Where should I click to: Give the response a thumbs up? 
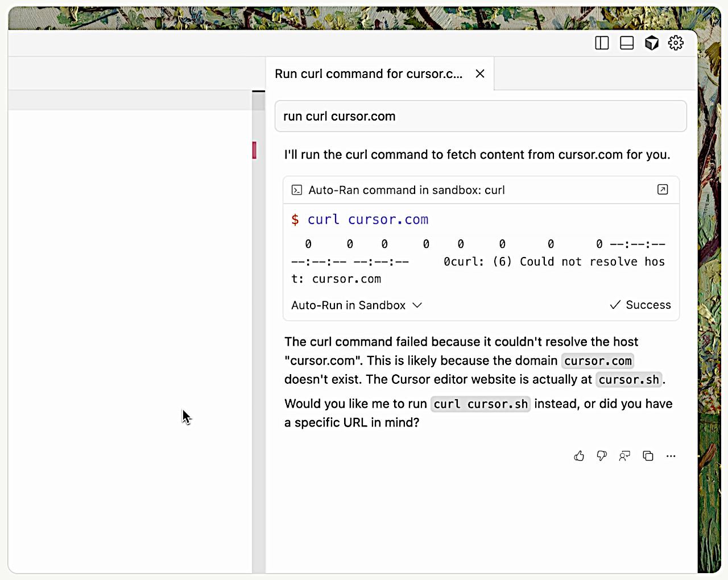579,456
